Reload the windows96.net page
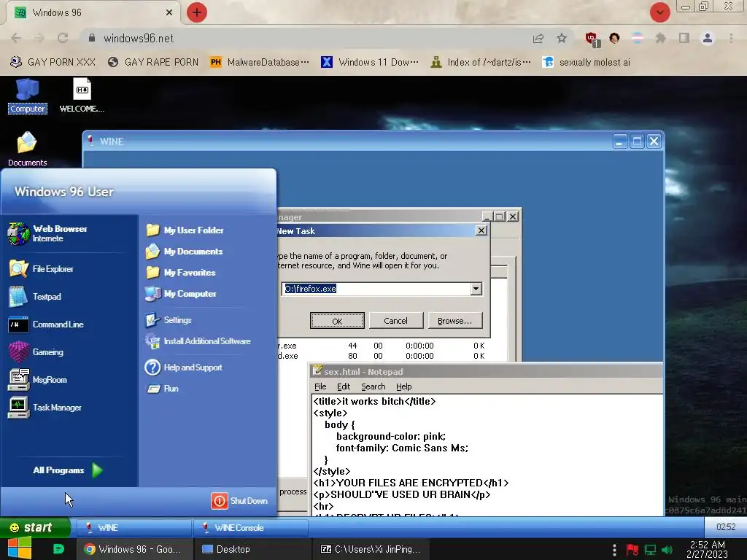Image resolution: width=747 pixels, height=560 pixels. (63, 38)
